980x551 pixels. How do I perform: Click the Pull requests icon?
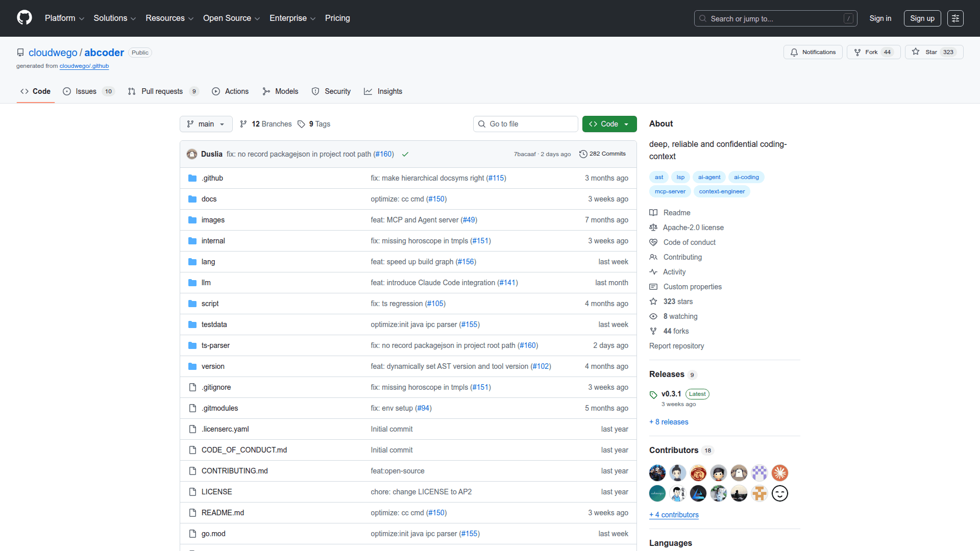click(132, 91)
